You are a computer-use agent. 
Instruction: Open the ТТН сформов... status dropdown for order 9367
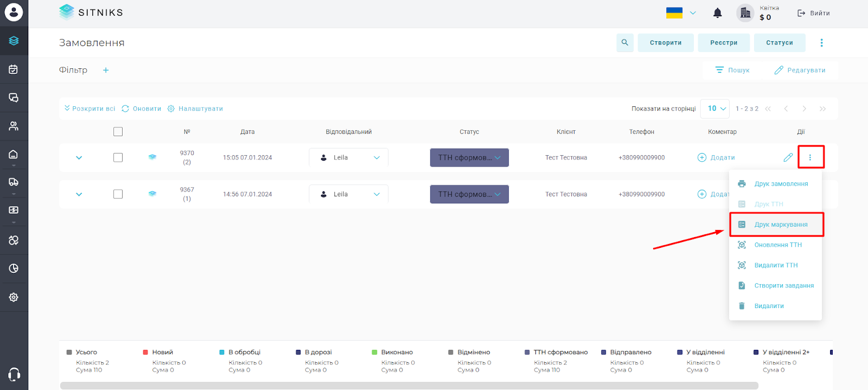(469, 194)
